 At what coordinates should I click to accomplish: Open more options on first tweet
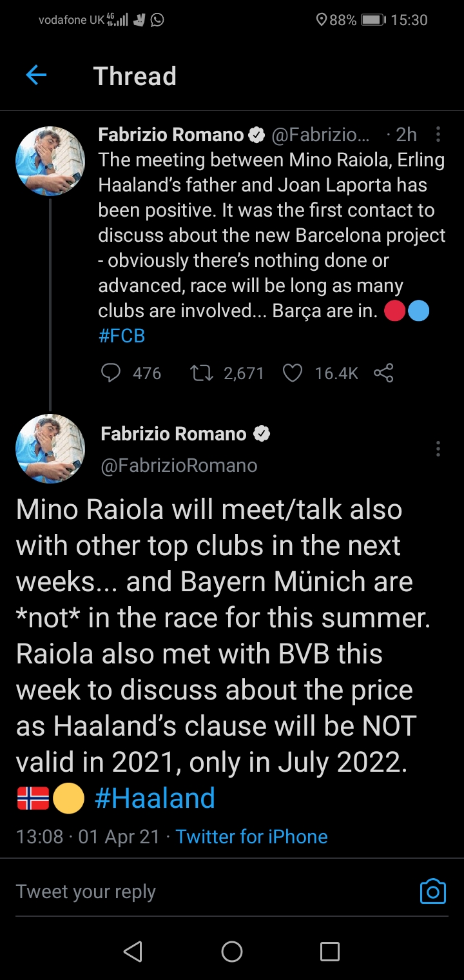[x=438, y=134]
